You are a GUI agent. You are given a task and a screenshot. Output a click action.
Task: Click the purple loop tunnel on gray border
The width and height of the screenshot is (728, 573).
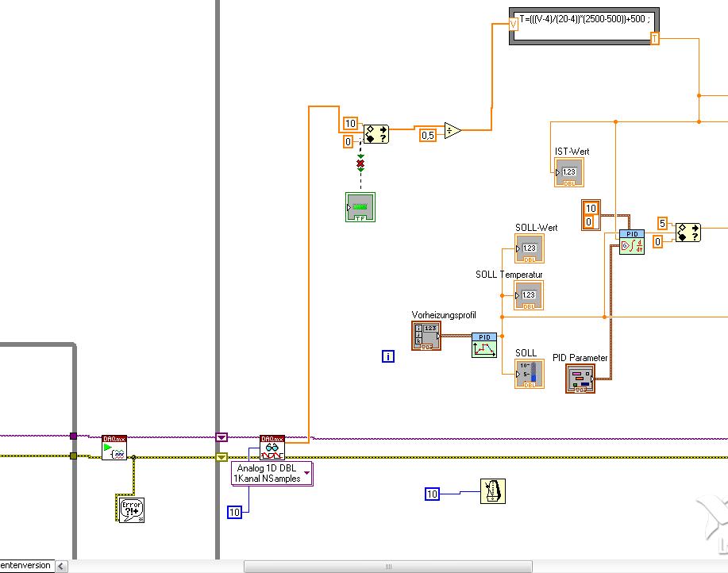pyautogui.click(x=73, y=436)
